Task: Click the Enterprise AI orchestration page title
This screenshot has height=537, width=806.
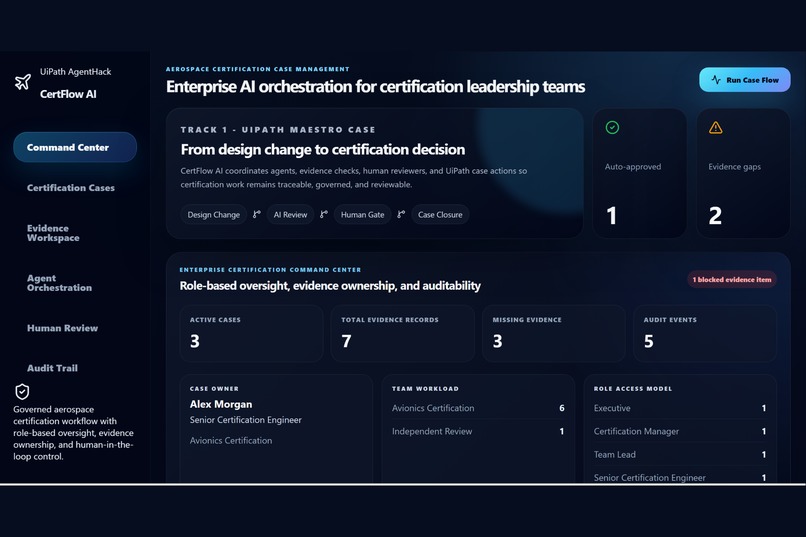Action: (375, 86)
